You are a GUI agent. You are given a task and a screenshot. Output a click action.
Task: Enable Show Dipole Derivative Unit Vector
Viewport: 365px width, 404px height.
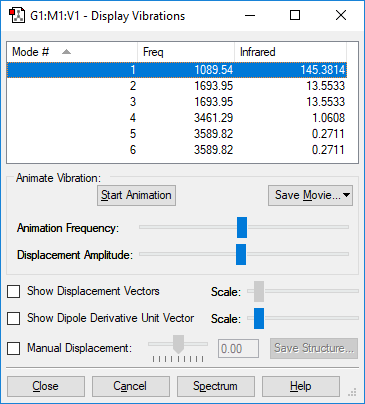pyautogui.click(x=14, y=318)
